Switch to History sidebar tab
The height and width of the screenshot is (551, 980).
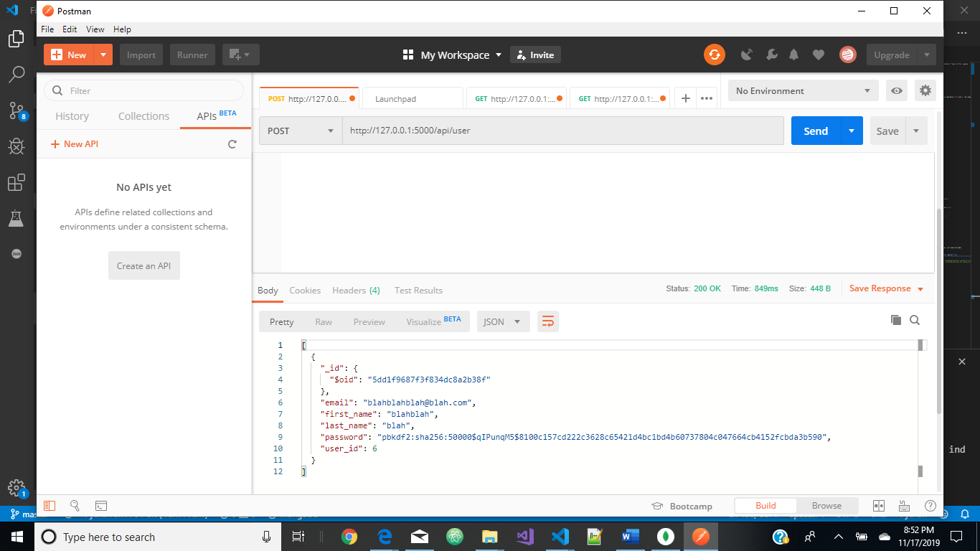pyautogui.click(x=72, y=116)
